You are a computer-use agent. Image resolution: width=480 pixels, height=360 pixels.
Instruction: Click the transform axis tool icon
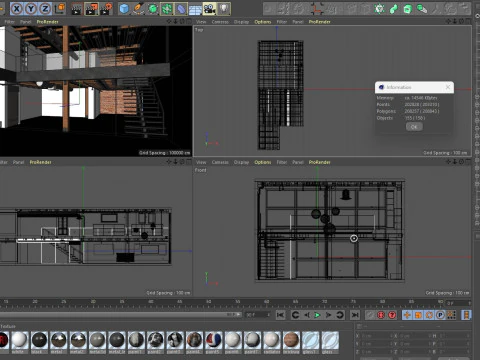click(317, 9)
